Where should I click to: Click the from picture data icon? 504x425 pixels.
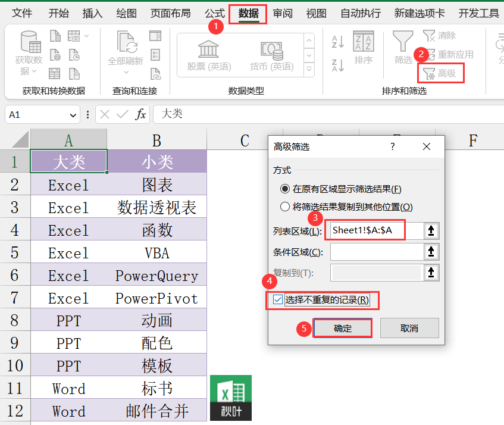coord(74,36)
